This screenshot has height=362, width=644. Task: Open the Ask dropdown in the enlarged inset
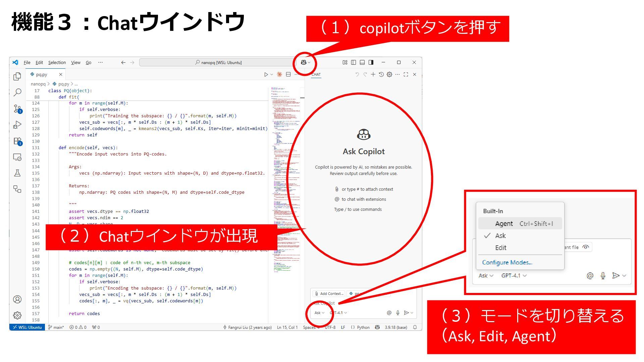(486, 276)
